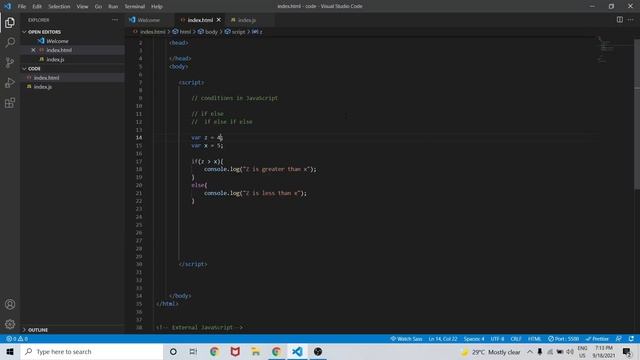
Task: Open Cortana circle icon on taskbar
Action: click(173, 351)
